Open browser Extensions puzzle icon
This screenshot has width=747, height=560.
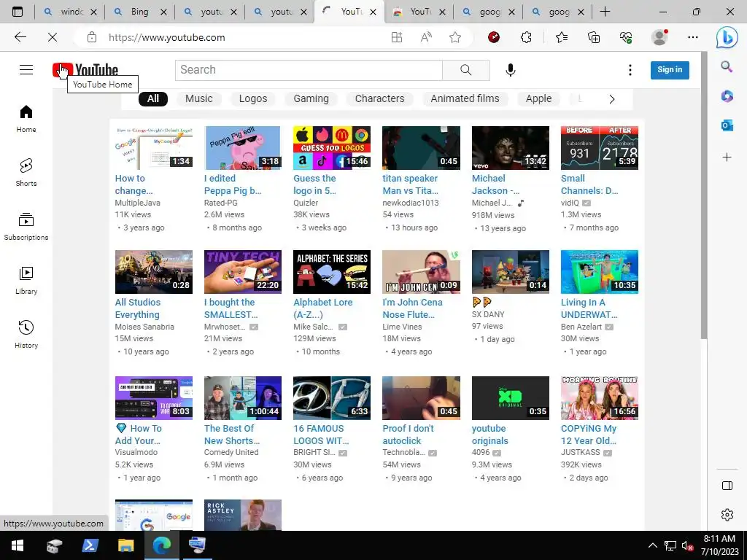526,37
